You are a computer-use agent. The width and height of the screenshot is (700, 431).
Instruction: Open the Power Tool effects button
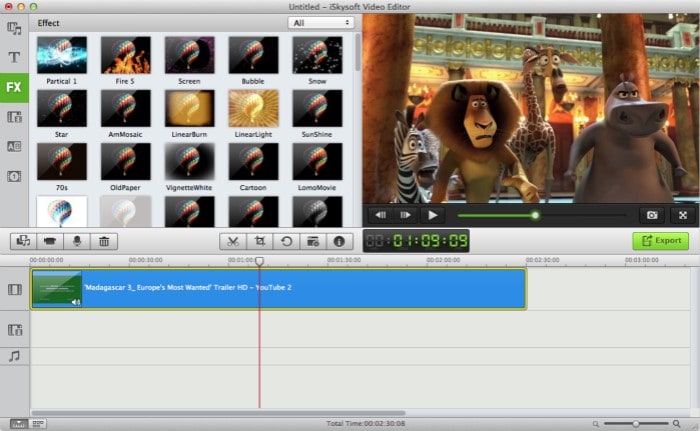[x=313, y=241]
